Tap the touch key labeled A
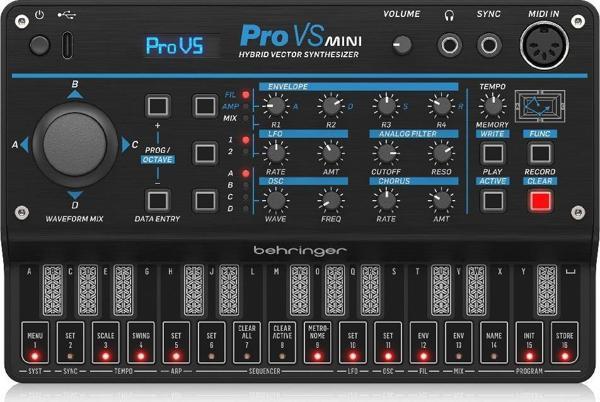The image size is (600, 402). tap(30, 291)
